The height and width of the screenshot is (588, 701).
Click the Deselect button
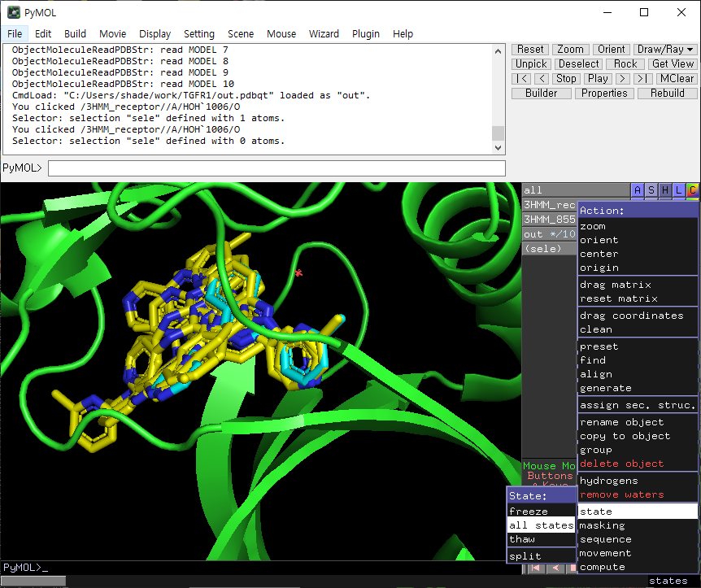pyautogui.click(x=578, y=64)
